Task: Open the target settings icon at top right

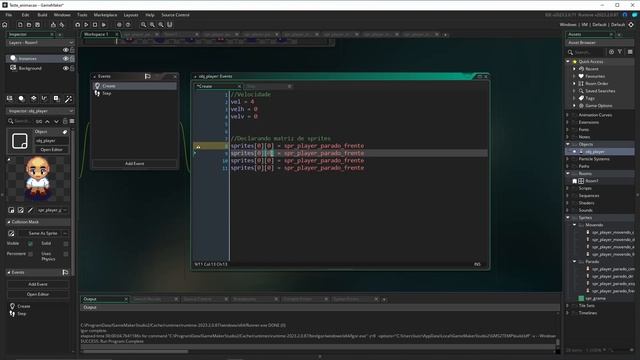Action: click(631, 24)
